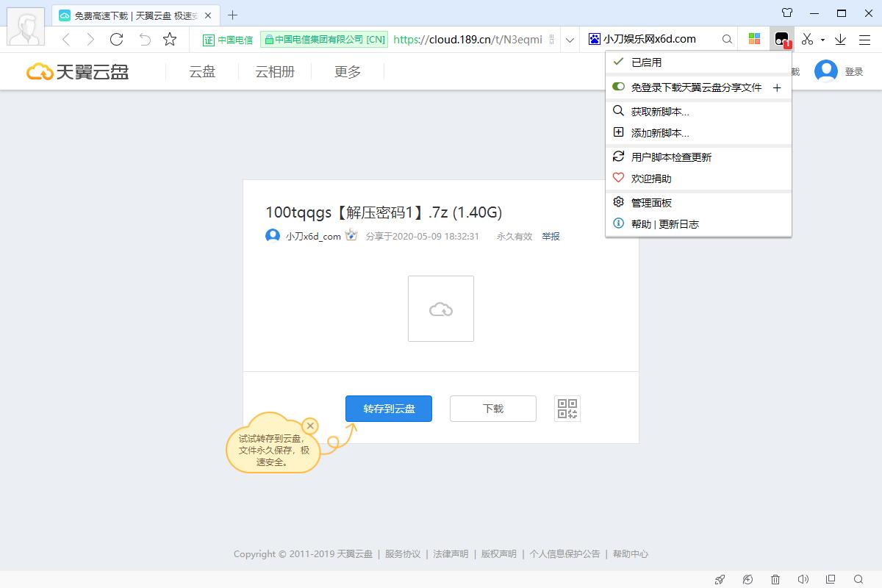Screen dimensions: 882x588
Task: Open the browser hamburger main menu
Action: click(x=864, y=39)
